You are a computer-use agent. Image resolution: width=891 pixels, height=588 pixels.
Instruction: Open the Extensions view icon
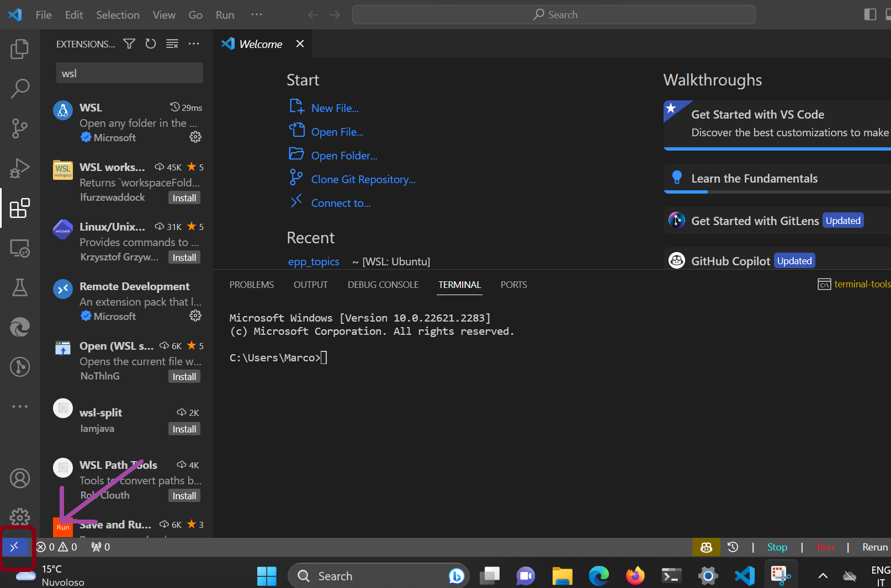20,208
